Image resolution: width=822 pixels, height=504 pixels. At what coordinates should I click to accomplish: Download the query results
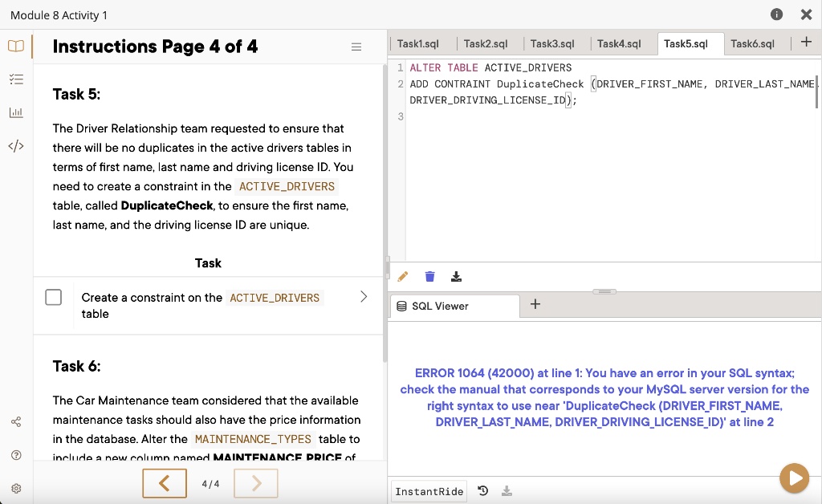[456, 276]
